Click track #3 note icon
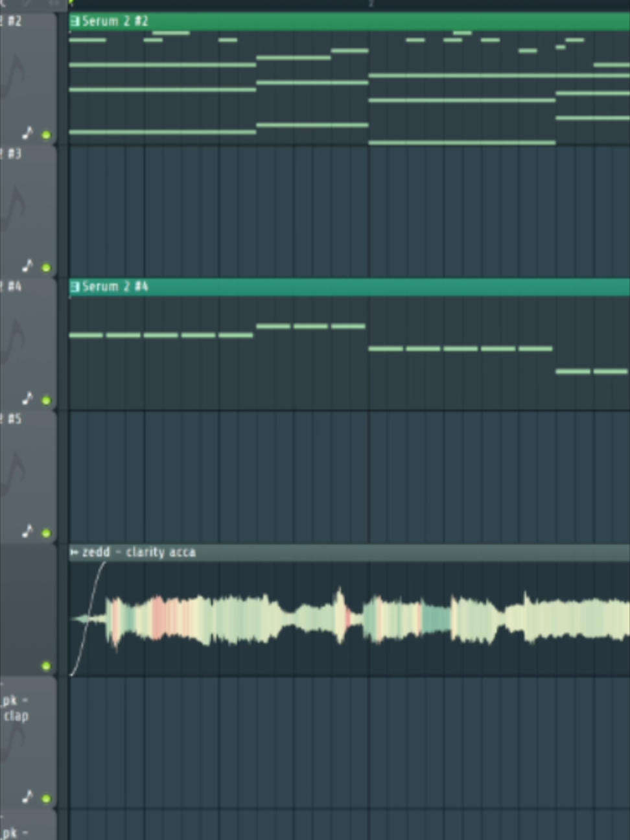The height and width of the screenshot is (840, 630). coord(27,265)
